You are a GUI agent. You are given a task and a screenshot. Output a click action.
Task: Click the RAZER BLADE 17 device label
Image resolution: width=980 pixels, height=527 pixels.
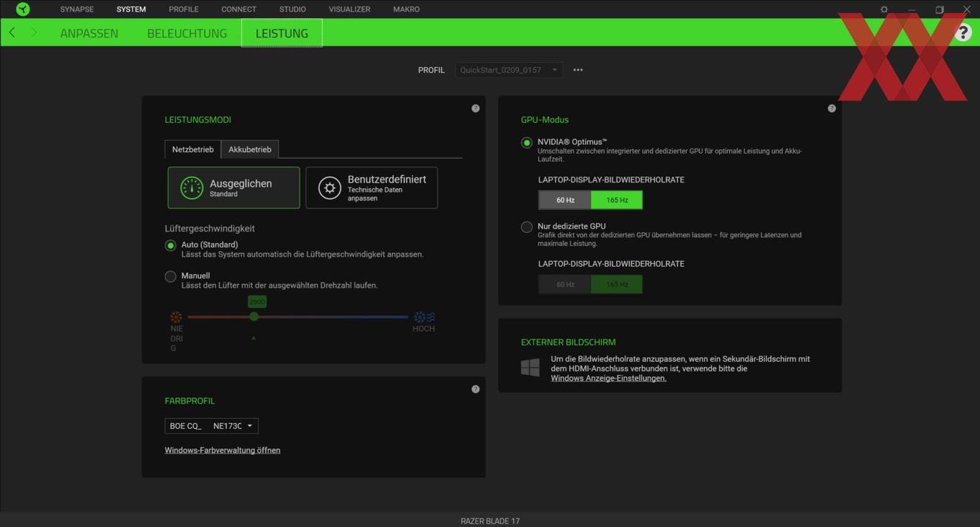point(490,521)
